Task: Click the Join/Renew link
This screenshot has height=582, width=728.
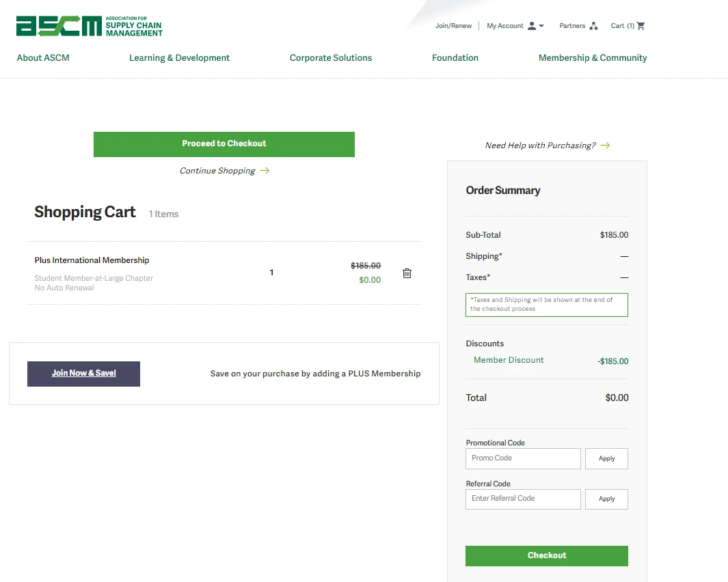Action: coord(453,25)
